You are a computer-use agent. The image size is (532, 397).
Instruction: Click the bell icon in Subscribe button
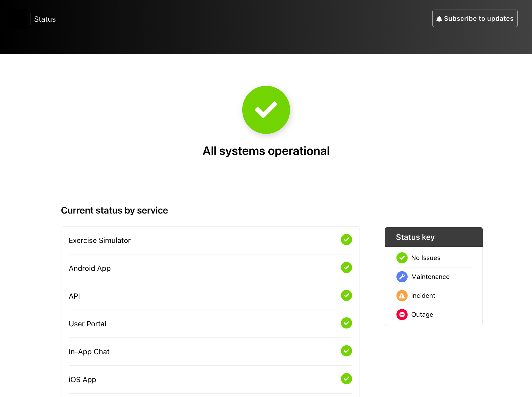pyautogui.click(x=439, y=19)
